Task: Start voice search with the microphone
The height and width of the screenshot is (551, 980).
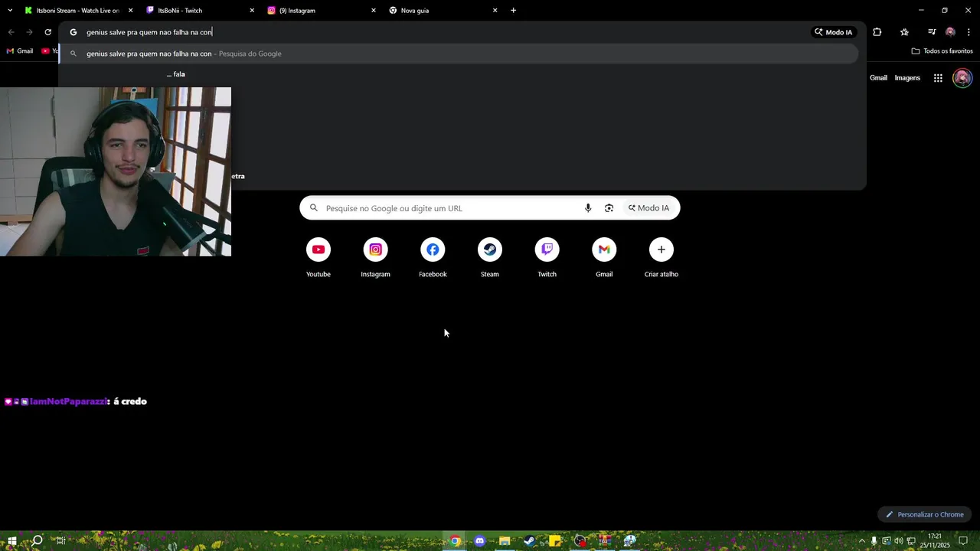Action: (x=588, y=208)
